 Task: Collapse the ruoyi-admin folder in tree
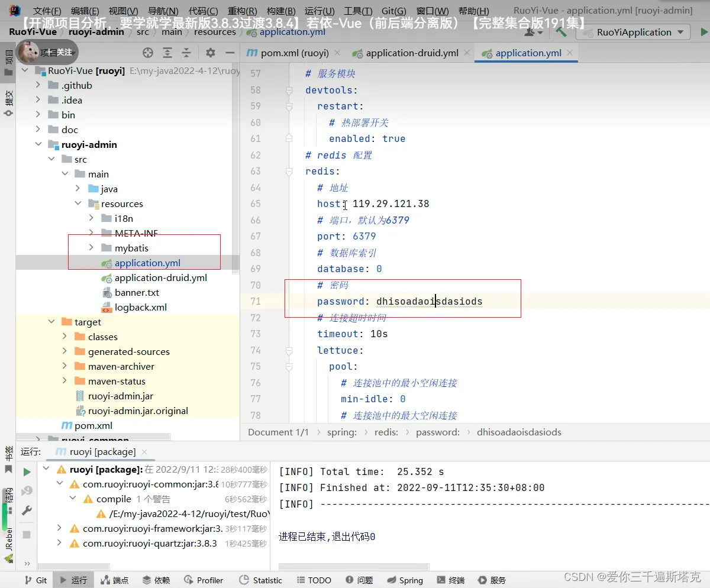(38, 144)
